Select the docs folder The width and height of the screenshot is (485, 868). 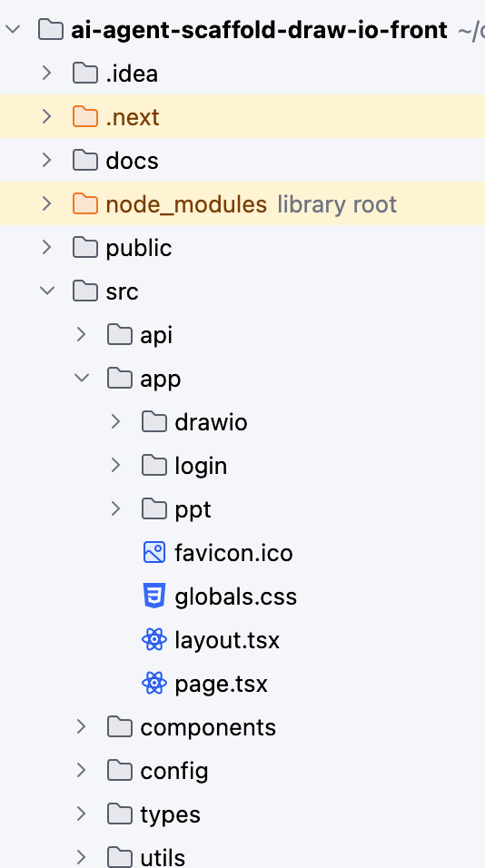click(x=242, y=160)
